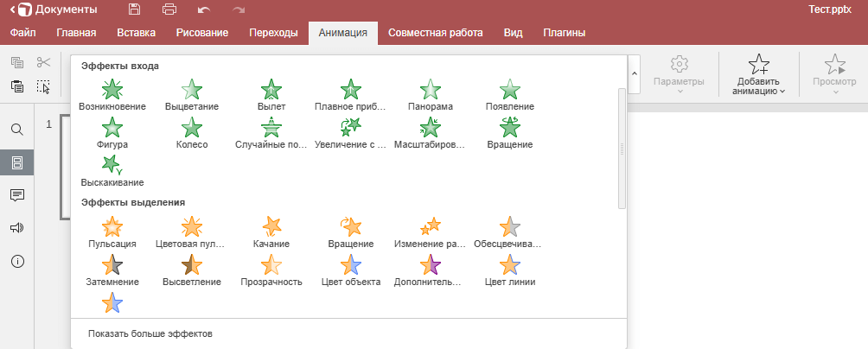Open the Добавить анимацию dropdown
Viewport: 868px width, 349px height.
coord(758,74)
